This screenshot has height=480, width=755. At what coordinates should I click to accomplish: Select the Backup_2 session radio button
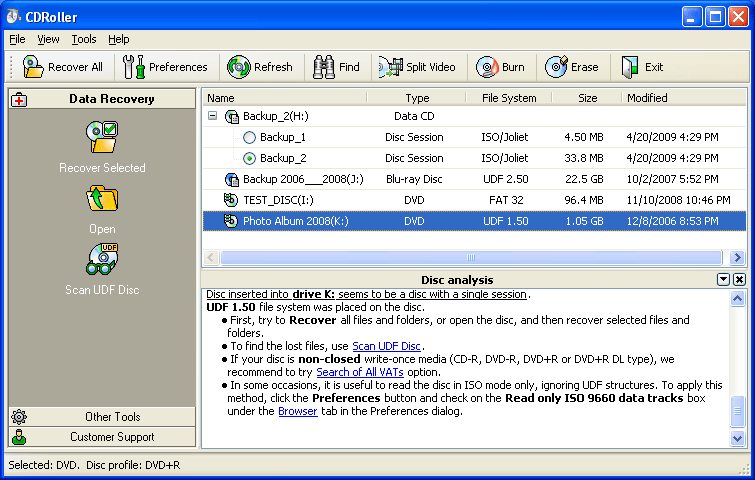click(249, 158)
